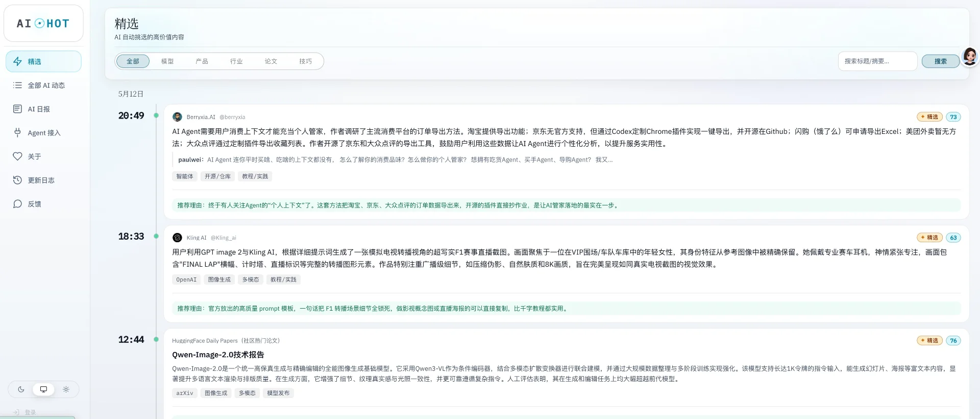Click @berryxia handle
980x419 pixels.
tap(232, 117)
